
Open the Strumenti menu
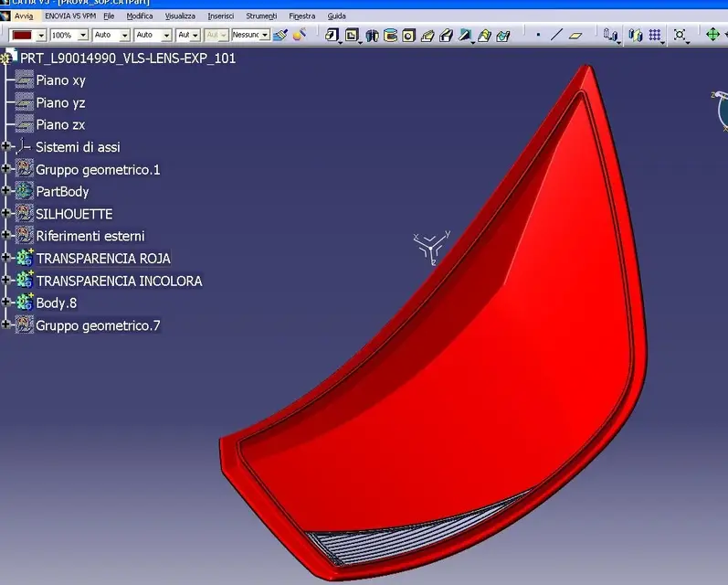pos(261,16)
